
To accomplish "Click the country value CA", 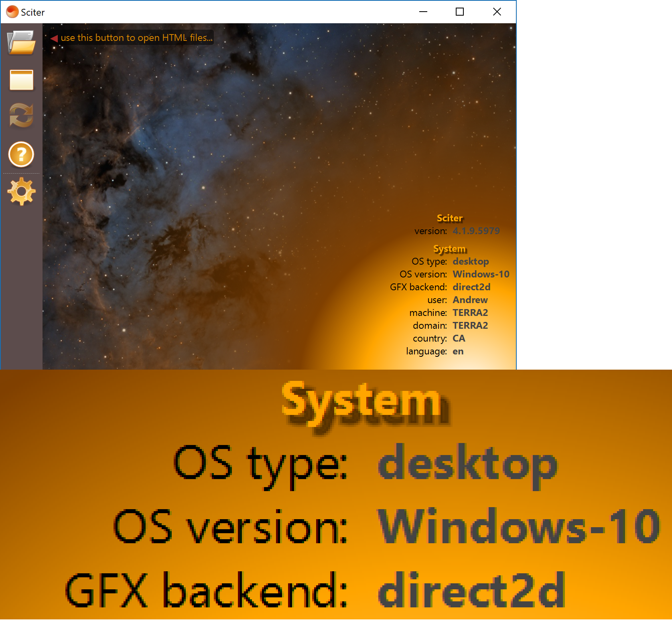I will [x=459, y=338].
